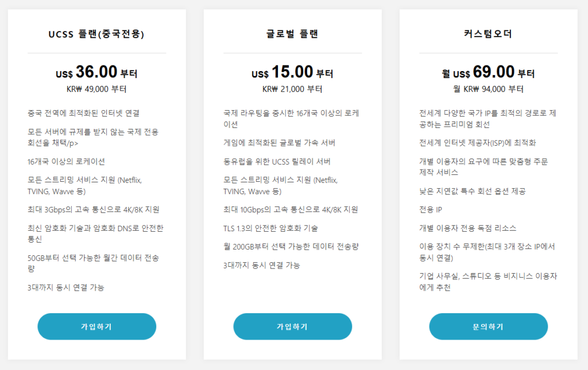
Task: Click the 최대 3Gbps speed feature line
Action: 94,210
